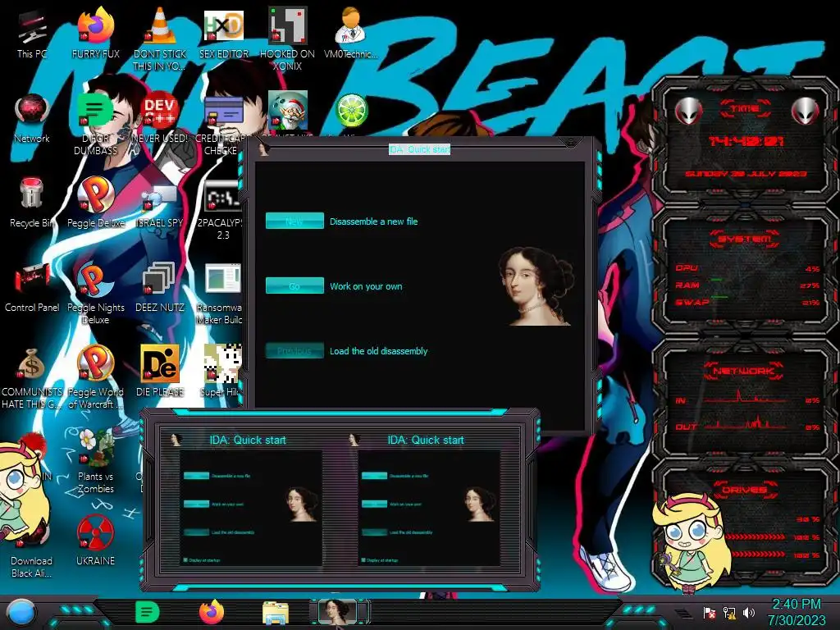Image resolution: width=840 pixels, height=630 pixels.
Task: Click the New button in IDA Quick start
Action: click(294, 221)
